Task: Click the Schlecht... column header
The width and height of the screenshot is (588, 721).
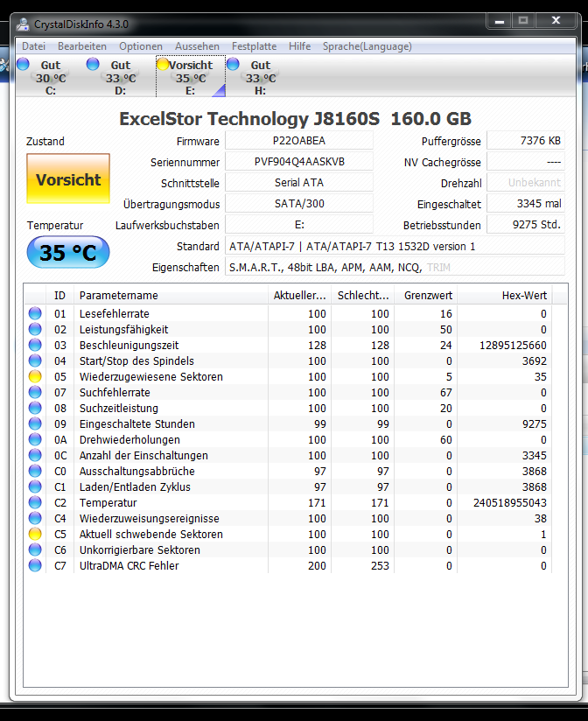Action: pyautogui.click(x=363, y=295)
